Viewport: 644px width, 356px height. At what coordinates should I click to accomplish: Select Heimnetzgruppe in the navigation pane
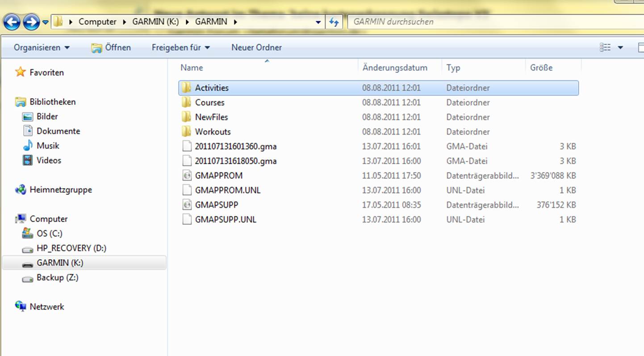point(61,190)
